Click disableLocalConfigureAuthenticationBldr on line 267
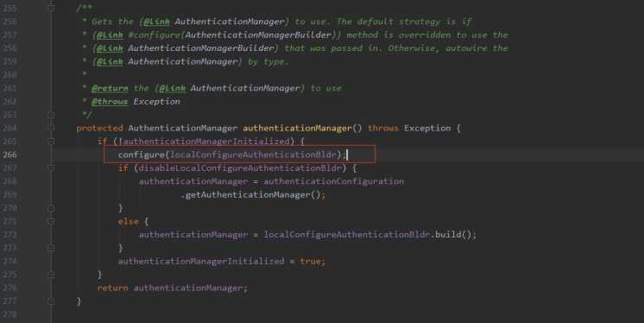The image size is (644, 323). point(240,168)
